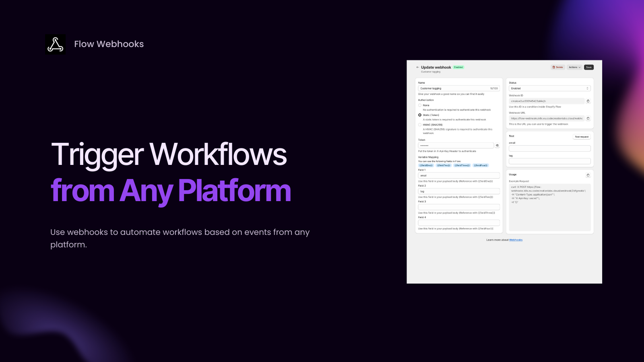Select the None authorization option

click(x=420, y=105)
